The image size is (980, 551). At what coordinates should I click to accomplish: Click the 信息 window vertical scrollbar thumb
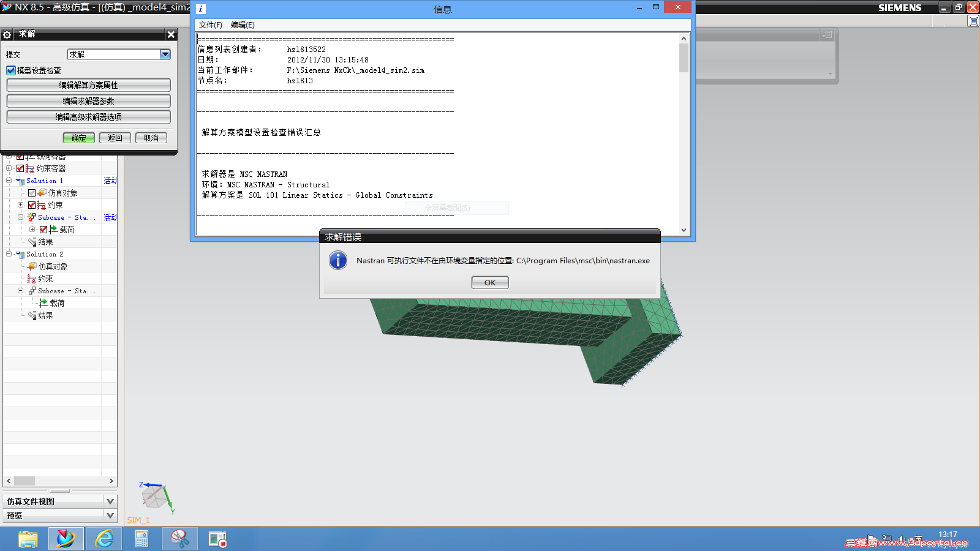coord(684,58)
